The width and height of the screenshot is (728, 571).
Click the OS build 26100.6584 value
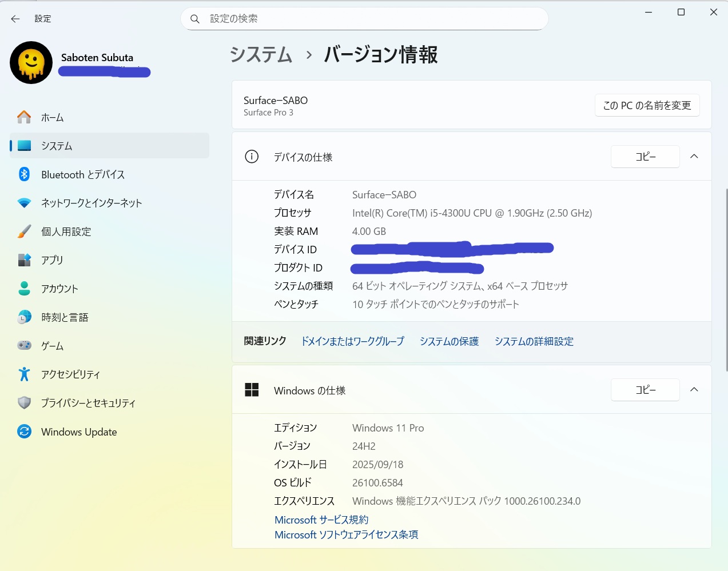coord(377,483)
